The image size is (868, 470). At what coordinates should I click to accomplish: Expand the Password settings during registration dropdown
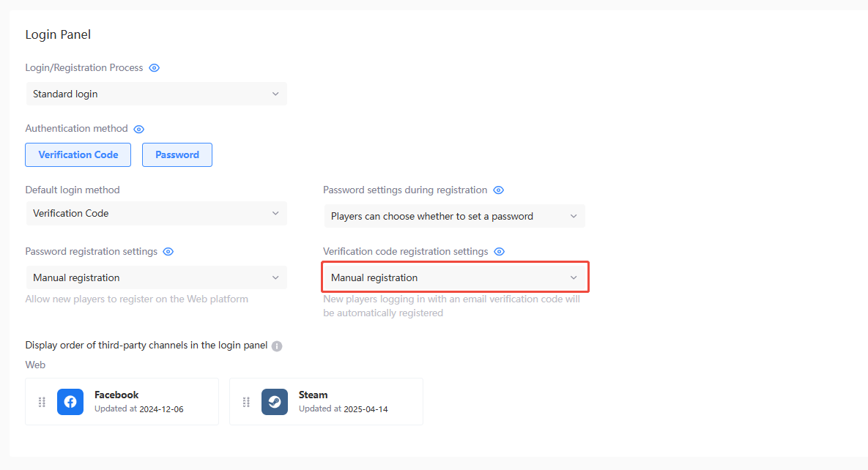pos(454,216)
